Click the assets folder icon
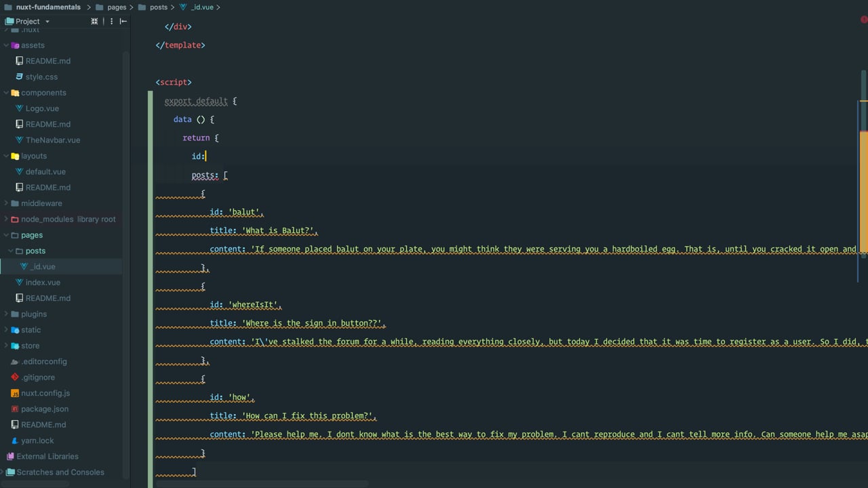The height and width of the screenshot is (488, 868). click(x=15, y=45)
